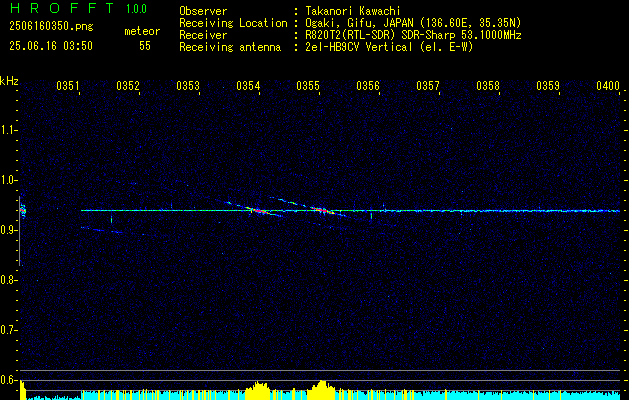
Task: Click observer name Takanori Kawachi
Action: coord(351,11)
